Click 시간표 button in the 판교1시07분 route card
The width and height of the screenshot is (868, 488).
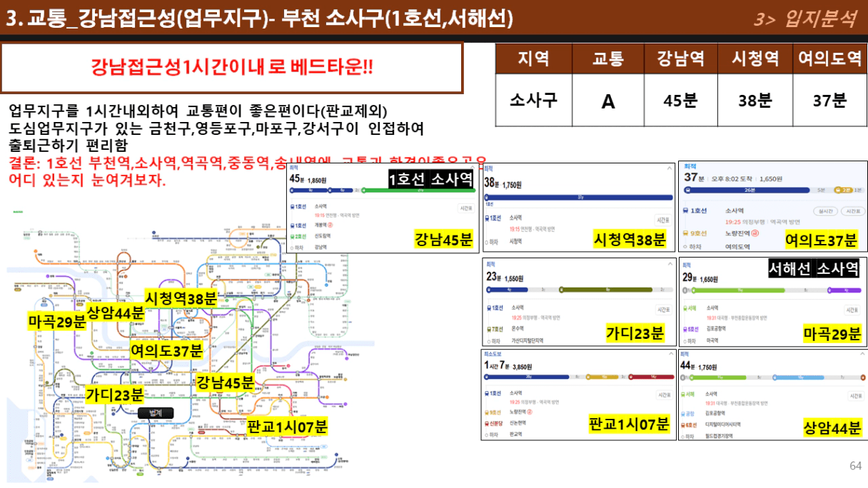665,395
